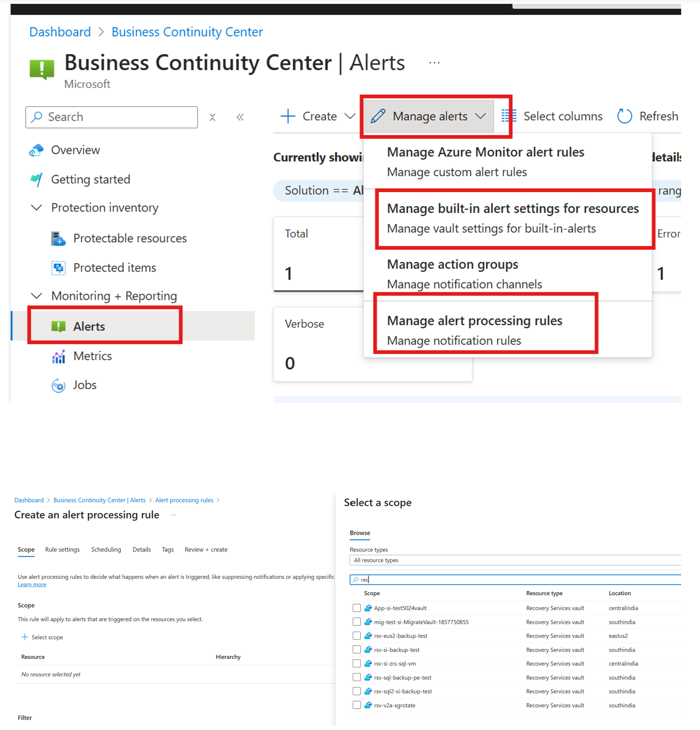Open Protectable resources in sidebar
700x730 pixels.
(x=130, y=239)
